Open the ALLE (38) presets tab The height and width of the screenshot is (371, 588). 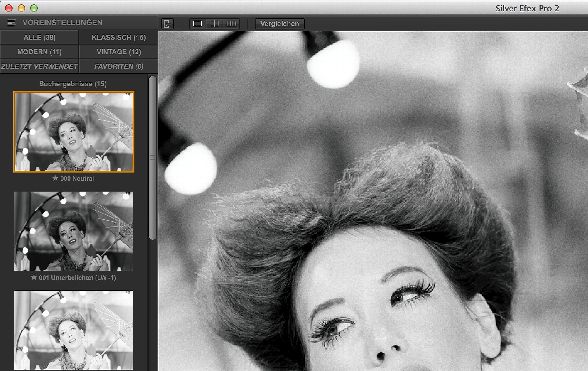click(x=39, y=37)
